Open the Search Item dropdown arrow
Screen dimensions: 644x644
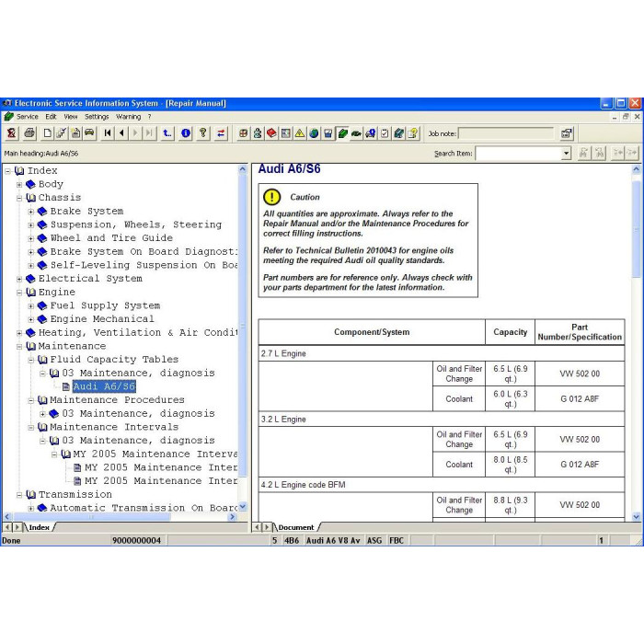point(567,154)
